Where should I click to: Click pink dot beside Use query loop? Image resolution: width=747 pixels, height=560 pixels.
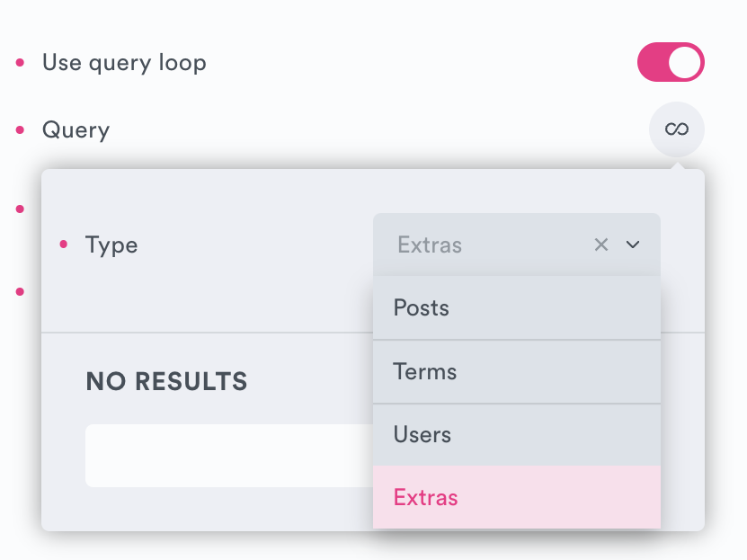[21, 63]
